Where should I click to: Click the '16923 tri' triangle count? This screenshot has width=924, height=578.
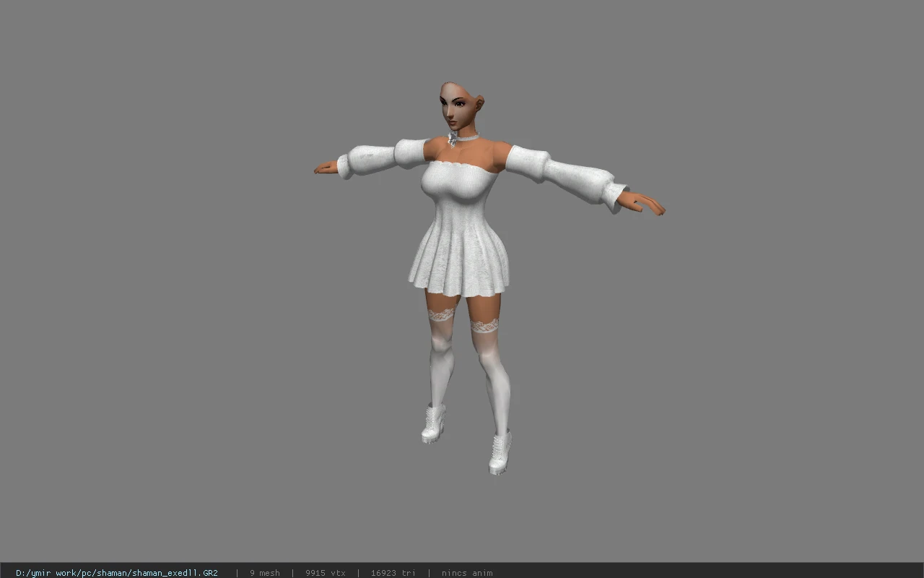coord(393,573)
